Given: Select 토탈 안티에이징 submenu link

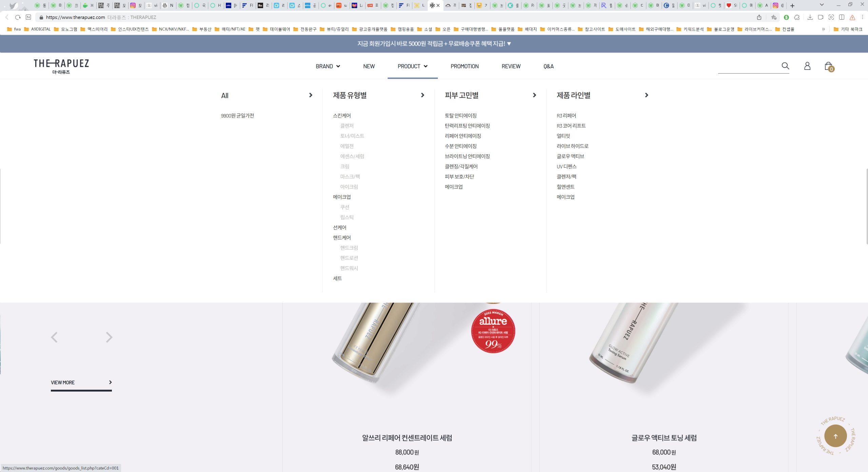Looking at the screenshot, I should (460, 116).
